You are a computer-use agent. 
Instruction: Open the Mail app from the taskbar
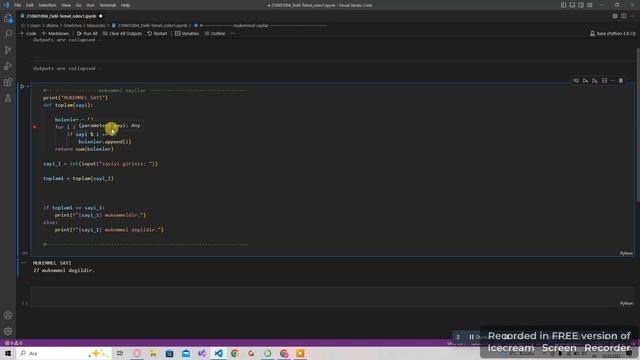click(186, 353)
